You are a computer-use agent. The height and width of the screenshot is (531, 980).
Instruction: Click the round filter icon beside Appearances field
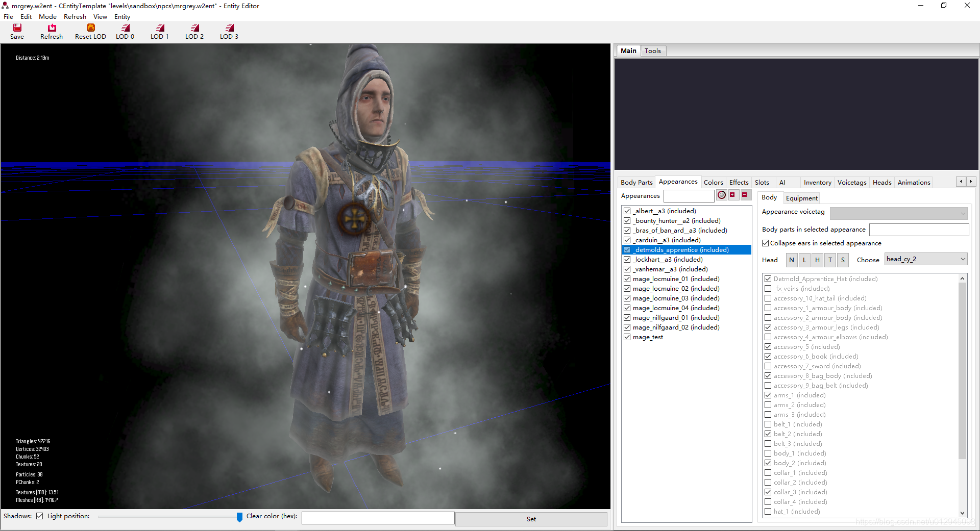coord(721,195)
